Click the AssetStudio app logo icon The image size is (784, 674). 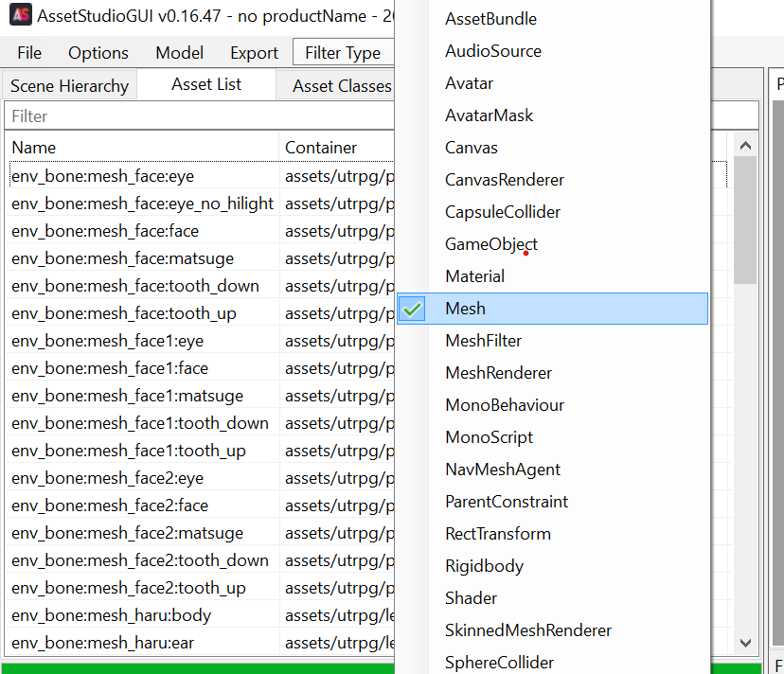[x=21, y=14]
